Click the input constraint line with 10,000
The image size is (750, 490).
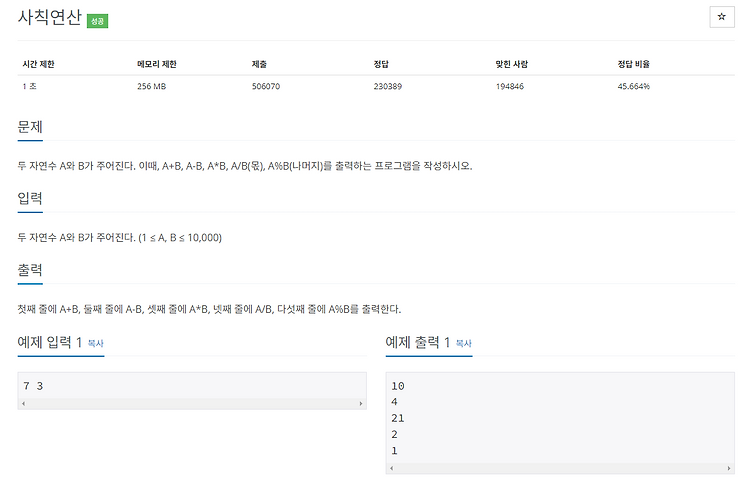click(120, 238)
